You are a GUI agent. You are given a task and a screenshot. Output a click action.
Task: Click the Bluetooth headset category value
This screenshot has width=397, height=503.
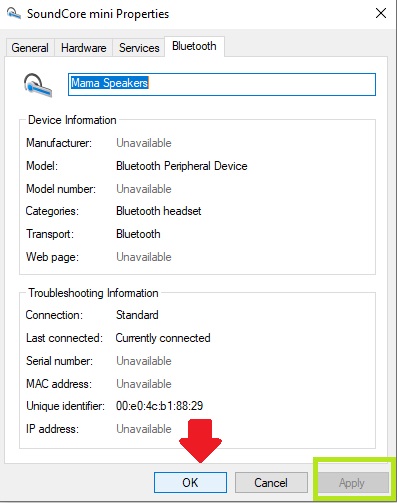point(159,211)
